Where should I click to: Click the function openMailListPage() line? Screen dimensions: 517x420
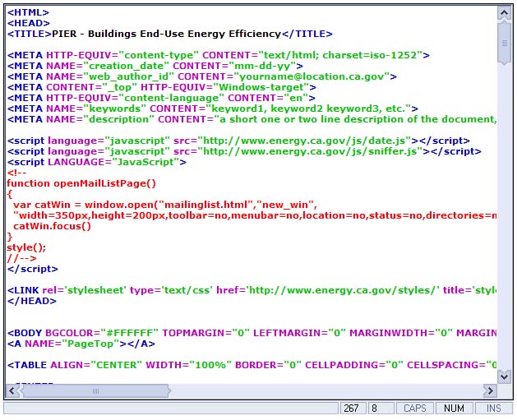coord(81,183)
